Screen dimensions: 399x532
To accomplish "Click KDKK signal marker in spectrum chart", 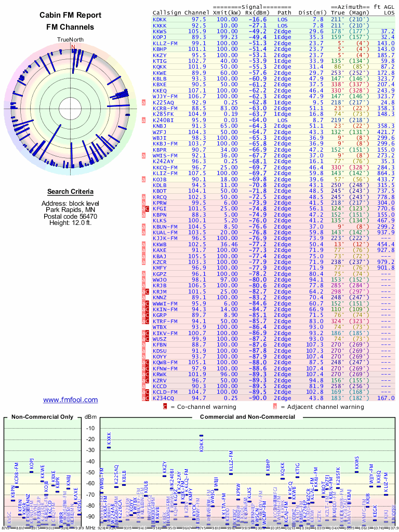I will coord(202,435).
